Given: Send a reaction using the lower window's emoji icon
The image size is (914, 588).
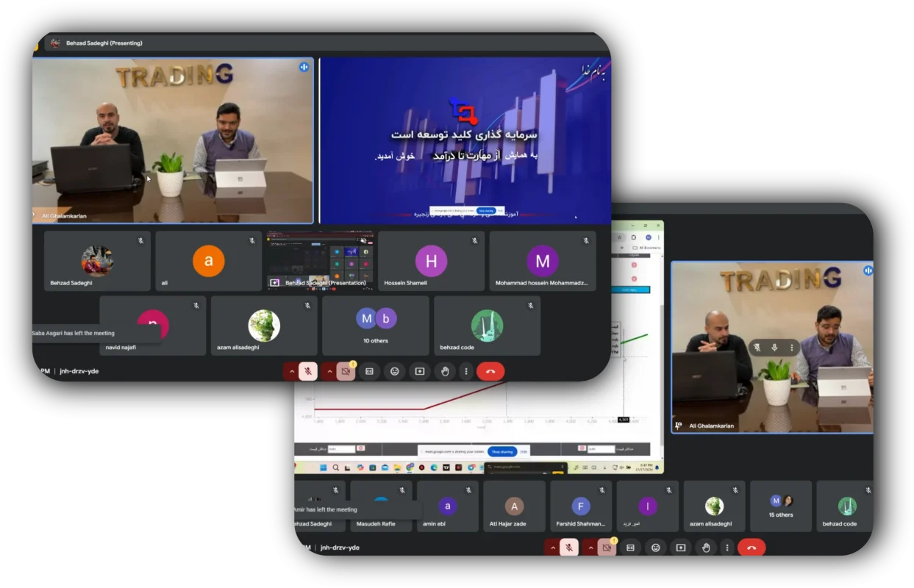Looking at the screenshot, I should [x=655, y=548].
